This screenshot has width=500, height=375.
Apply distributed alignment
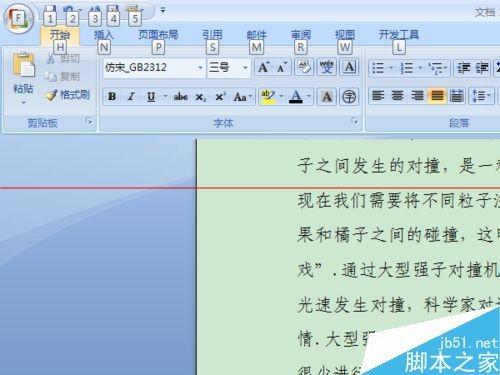click(456, 96)
